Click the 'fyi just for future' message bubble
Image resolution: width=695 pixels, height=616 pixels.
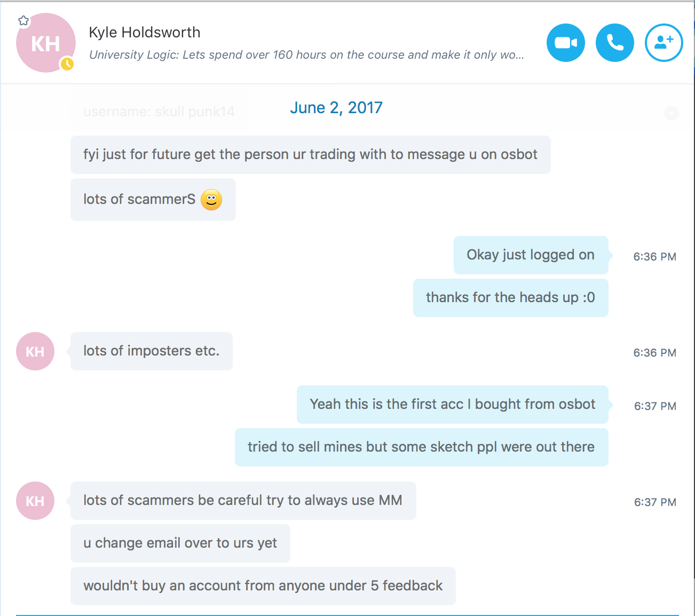click(x=311, y=155)
